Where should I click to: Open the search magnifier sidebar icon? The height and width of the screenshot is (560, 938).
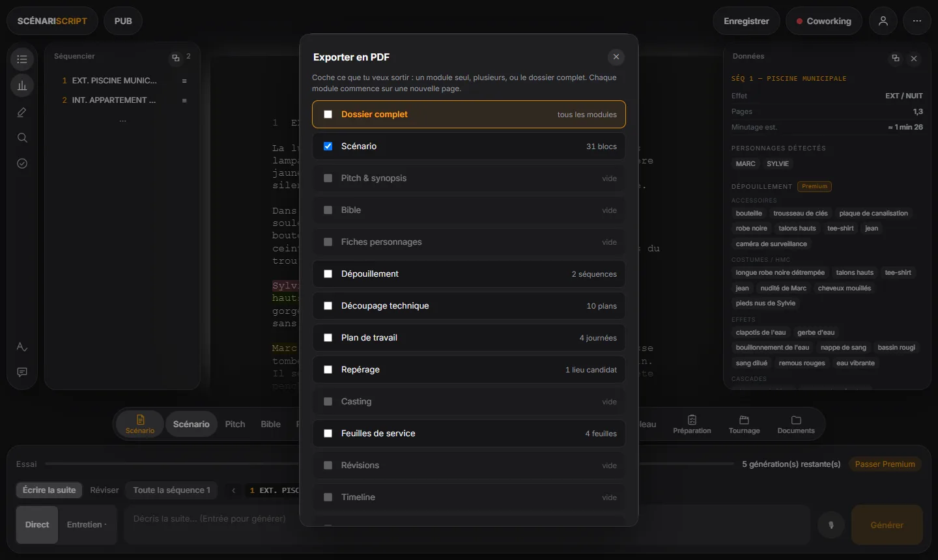pos(22,138)
